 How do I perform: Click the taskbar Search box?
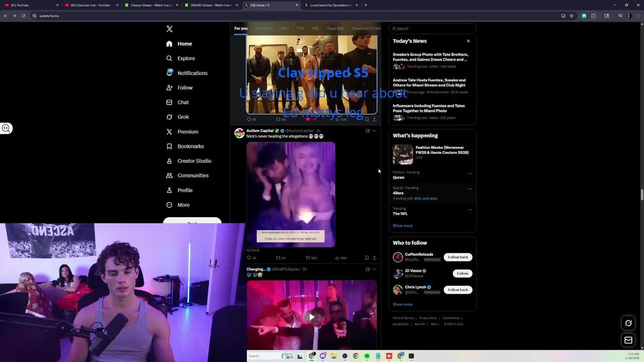click(x=271, y=356)
